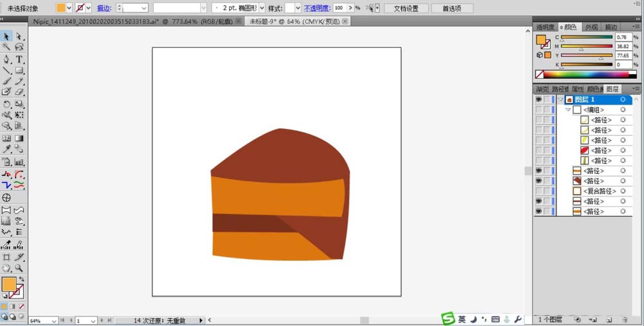Viewport: 644px width, 326px height.
Task: Collapse the 图层 1 layer tree
Action: [561, 100]
